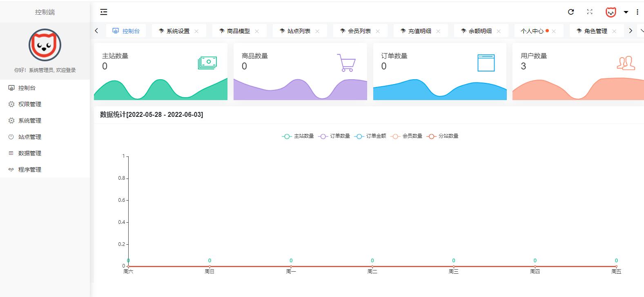Click the sidebar collapse menu icon
Viewport: 644px width, 297px height.
click(x=104, y=12)
